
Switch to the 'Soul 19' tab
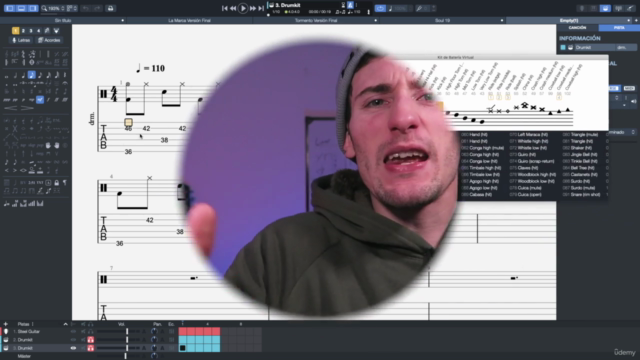pyautogui.click(x=442, y=20)
